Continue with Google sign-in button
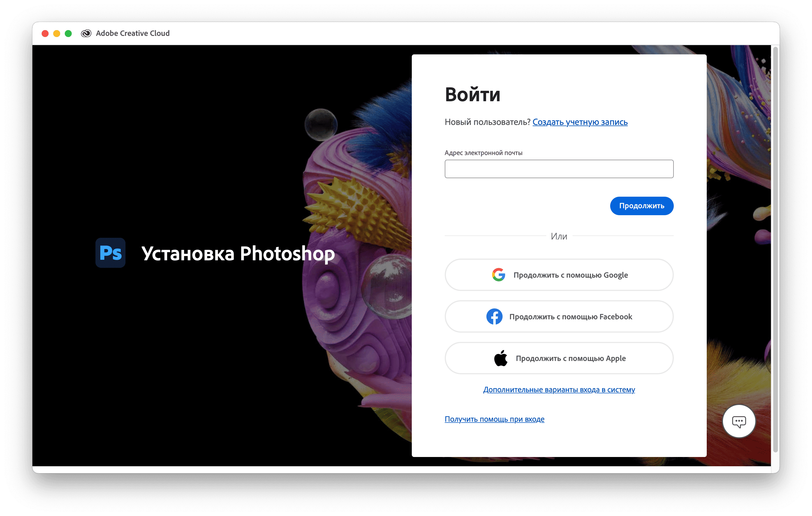 (x=559, y=275)
